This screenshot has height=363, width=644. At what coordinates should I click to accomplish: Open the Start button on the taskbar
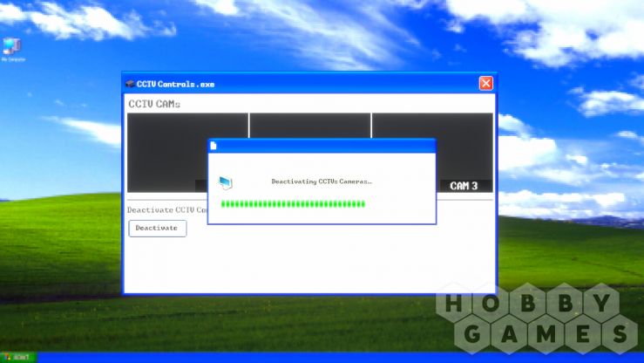(18, 357)
